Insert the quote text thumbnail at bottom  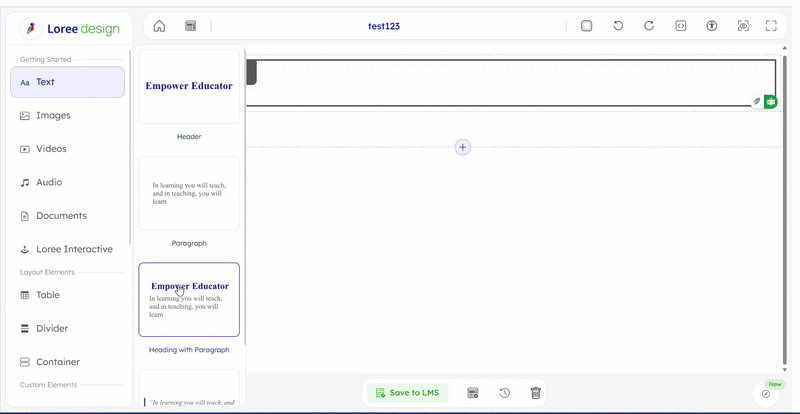coord(189,388)
